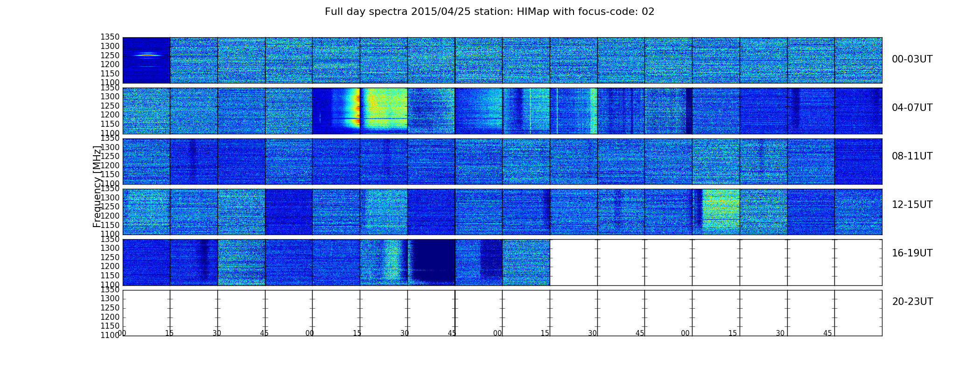
Task: Click the 1250 tick label of the 16-19UT row
Action: pos(110,257)
